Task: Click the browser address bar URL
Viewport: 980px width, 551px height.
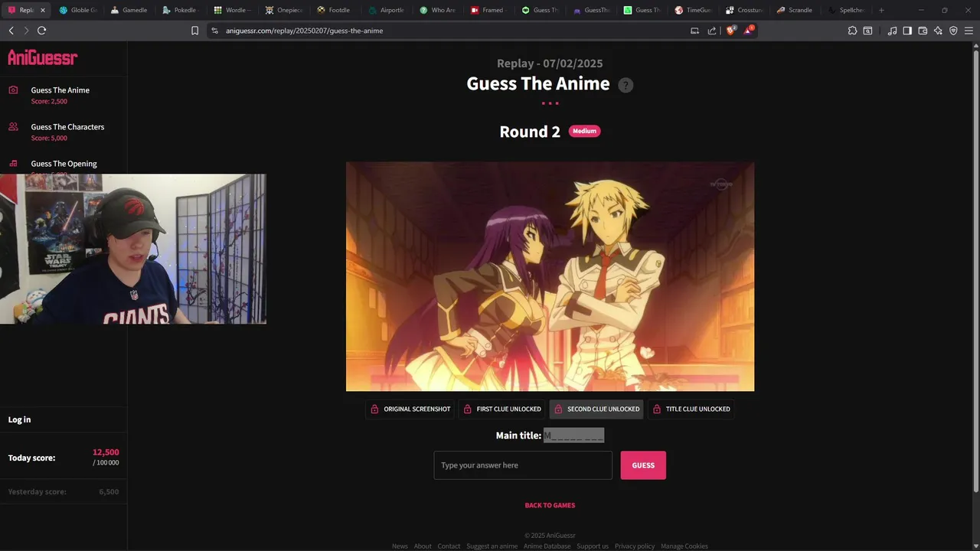Action: [304, 31]
